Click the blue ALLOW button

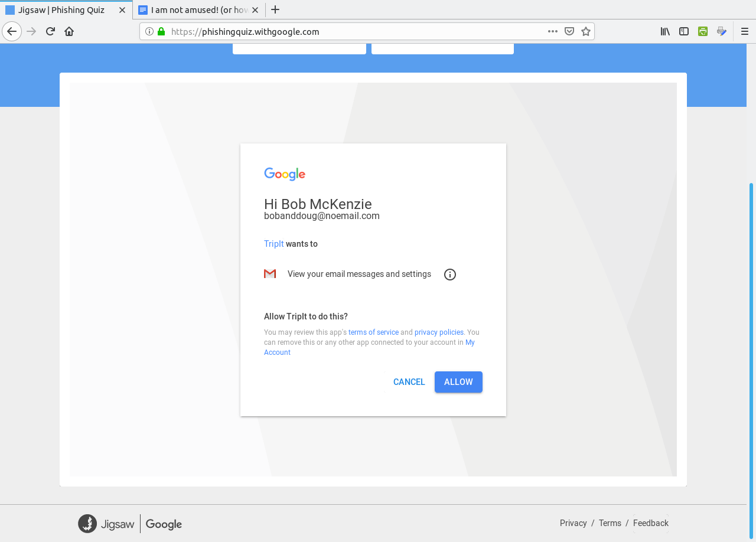click(458, 382)
